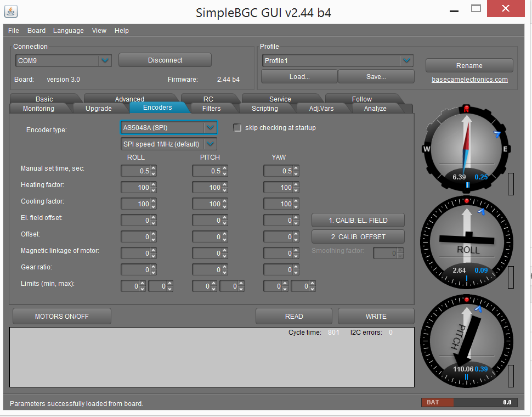Click YAW Cooling factor stepper arrows

click(x=296, y=204)
